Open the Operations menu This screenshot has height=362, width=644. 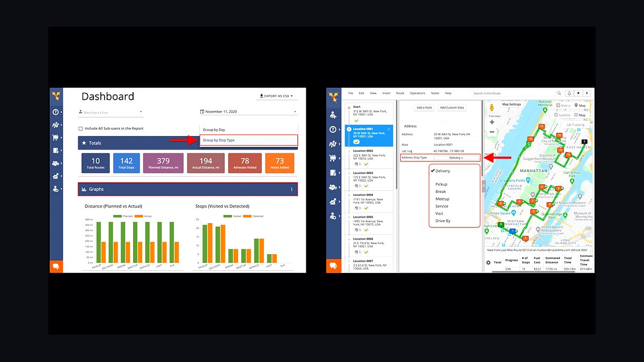click(418, 93)
